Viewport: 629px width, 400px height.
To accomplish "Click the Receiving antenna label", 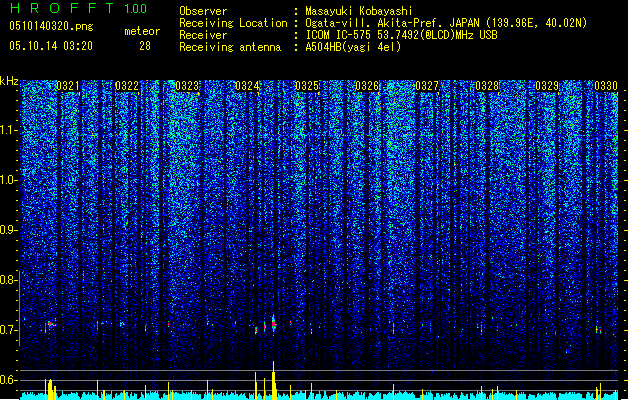I will point(230,47).
